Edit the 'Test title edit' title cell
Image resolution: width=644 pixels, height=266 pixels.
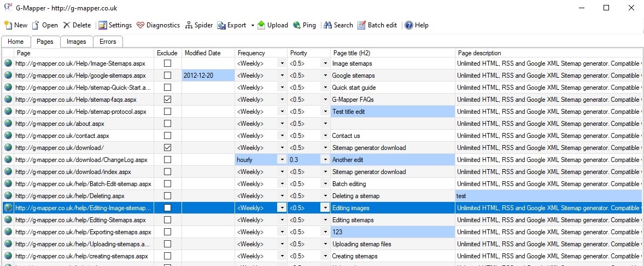393,112
